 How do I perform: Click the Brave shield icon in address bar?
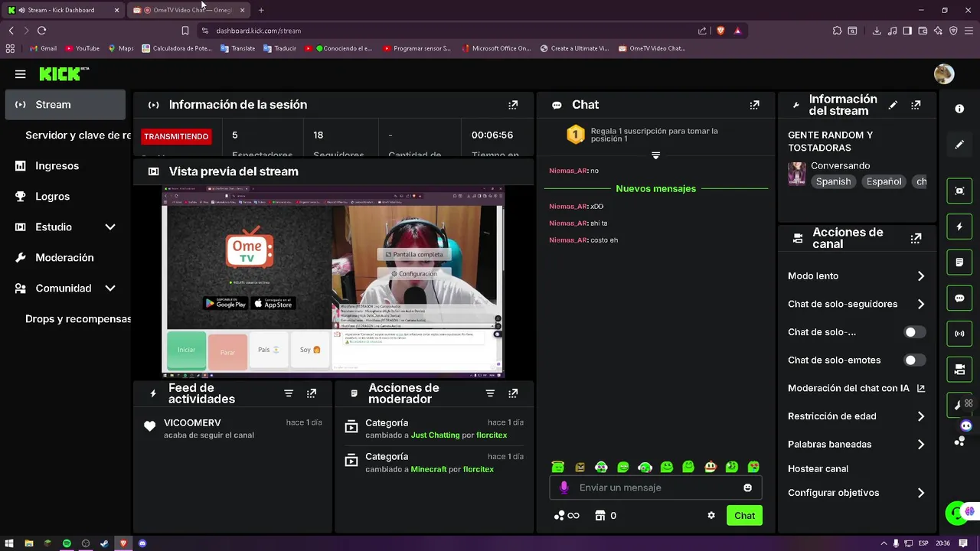[x=720, y=31]
